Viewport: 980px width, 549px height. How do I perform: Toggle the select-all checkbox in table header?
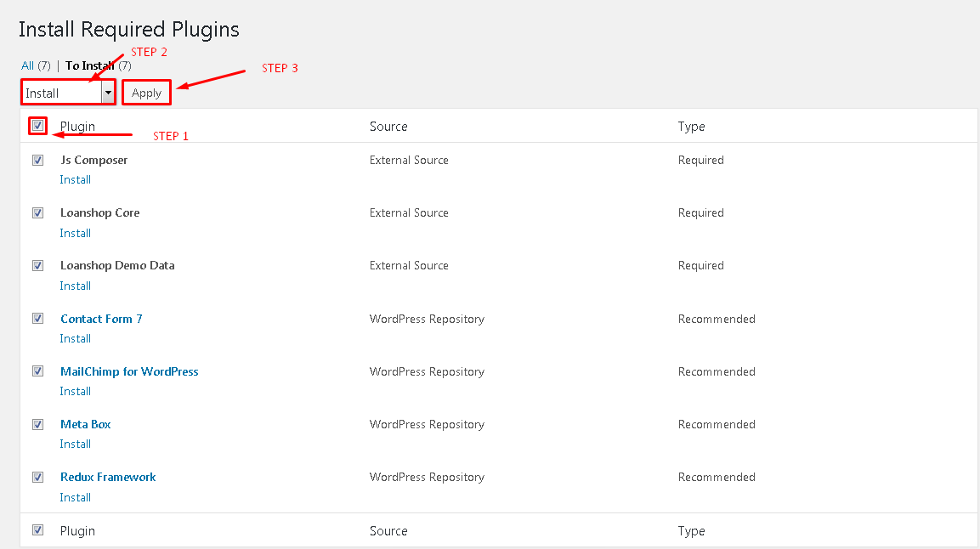[x=37, y=126]
